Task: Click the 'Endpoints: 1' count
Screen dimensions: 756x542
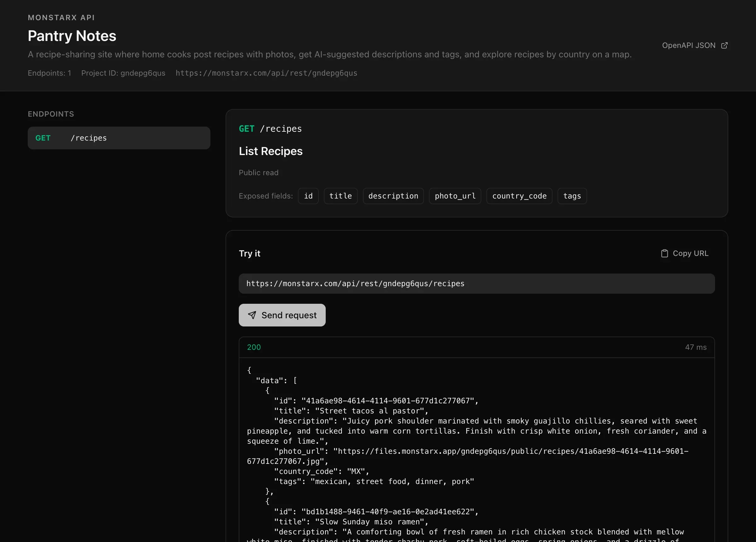Action: (x=49, y=73)
